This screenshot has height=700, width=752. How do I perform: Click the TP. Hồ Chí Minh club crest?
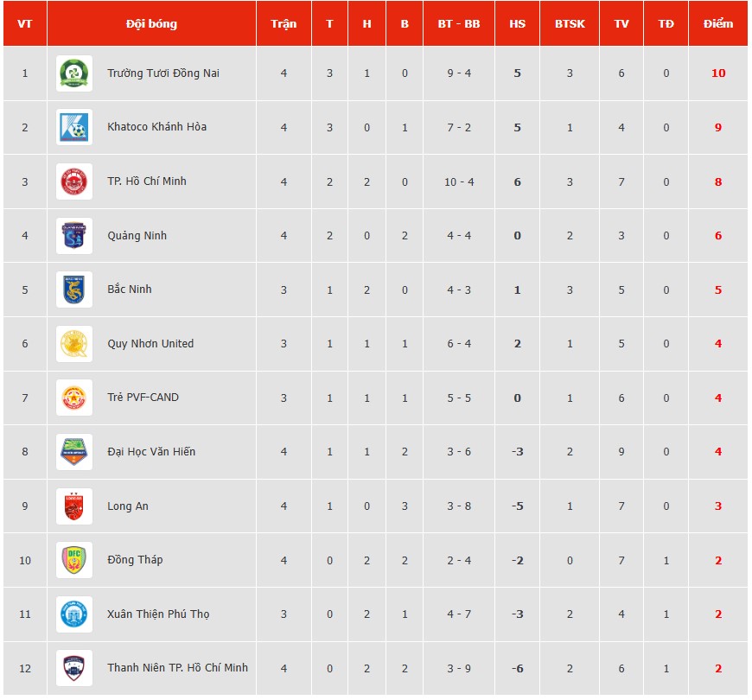[74, 181]
